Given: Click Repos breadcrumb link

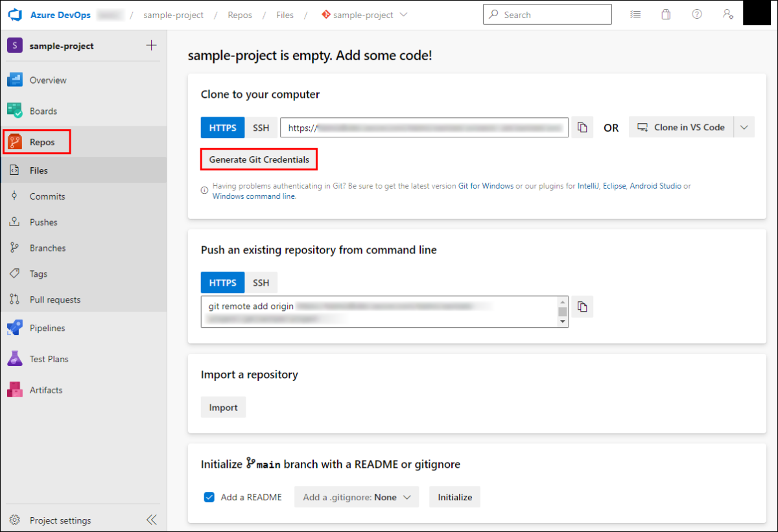Looking at the screenshot, I should [240, 15].
